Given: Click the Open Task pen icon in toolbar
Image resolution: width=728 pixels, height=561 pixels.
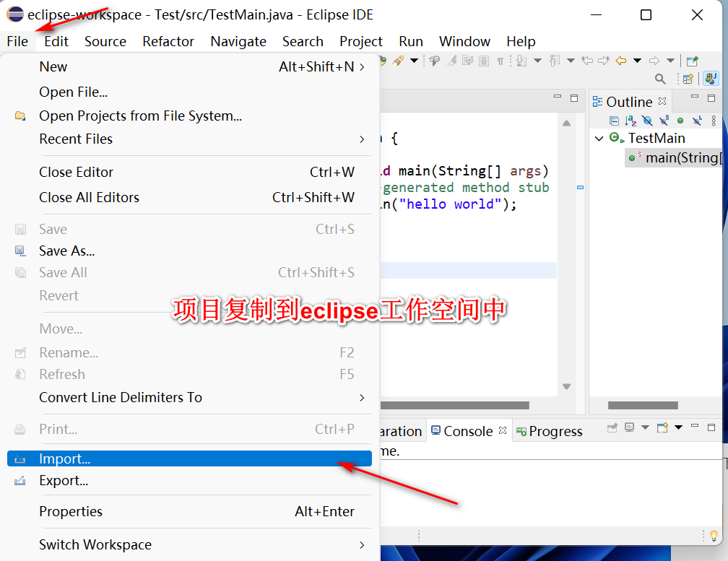Looking at the screenshot, I should click(398, 61).
